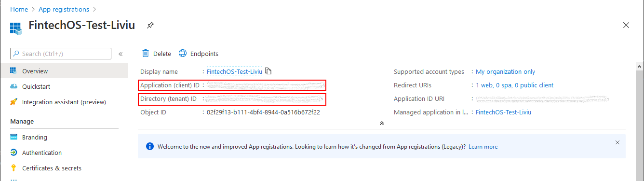Navigate to App registrations breadcrumb
Viewport: 644px width, 181px height.
pos(64,9)
